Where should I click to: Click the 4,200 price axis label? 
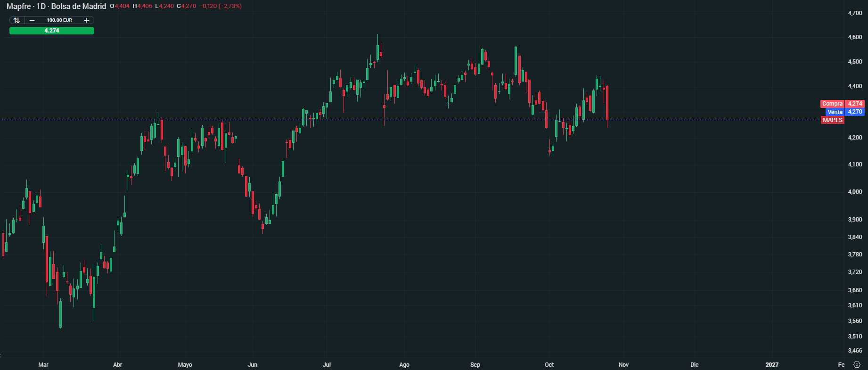pos(855,138)
